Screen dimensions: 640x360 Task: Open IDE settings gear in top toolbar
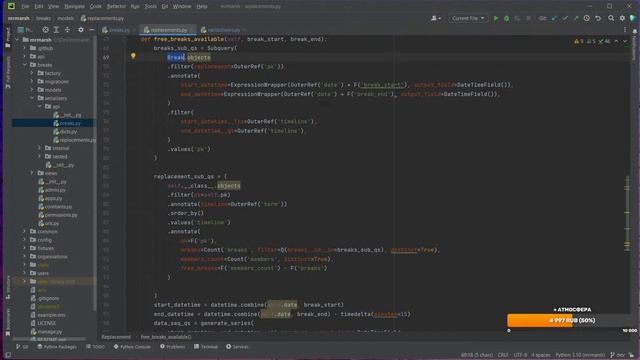tap(622, 18)
